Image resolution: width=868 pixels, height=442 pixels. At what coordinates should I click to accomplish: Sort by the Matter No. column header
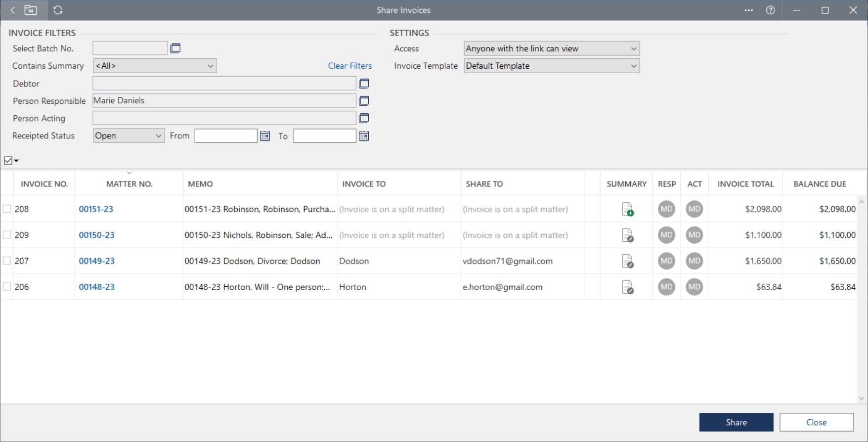(129, 184)
